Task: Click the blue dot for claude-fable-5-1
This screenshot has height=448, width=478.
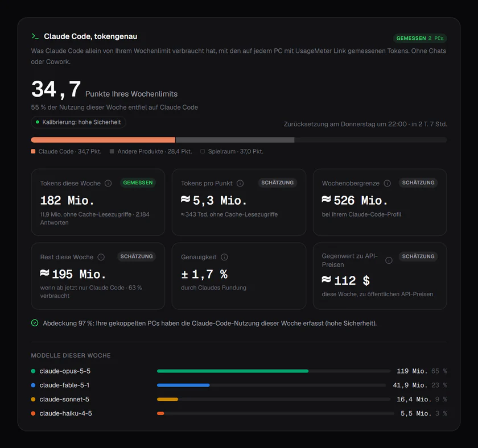Action: click(x=33, y=385)
